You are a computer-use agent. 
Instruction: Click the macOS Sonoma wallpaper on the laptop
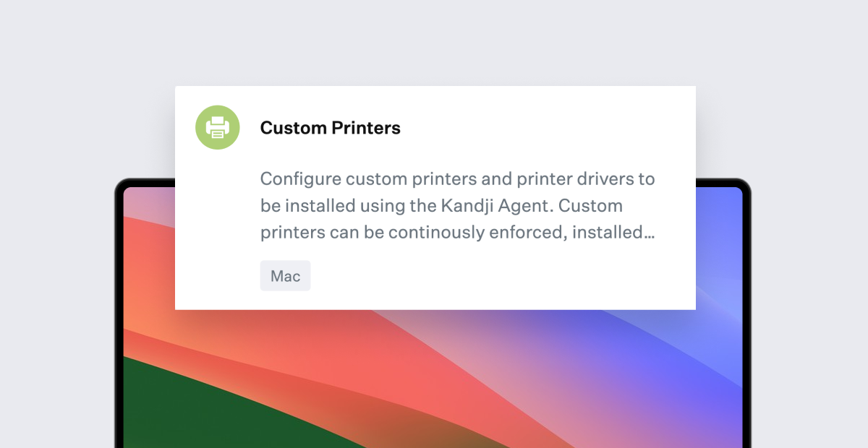(x=434, y=390)
